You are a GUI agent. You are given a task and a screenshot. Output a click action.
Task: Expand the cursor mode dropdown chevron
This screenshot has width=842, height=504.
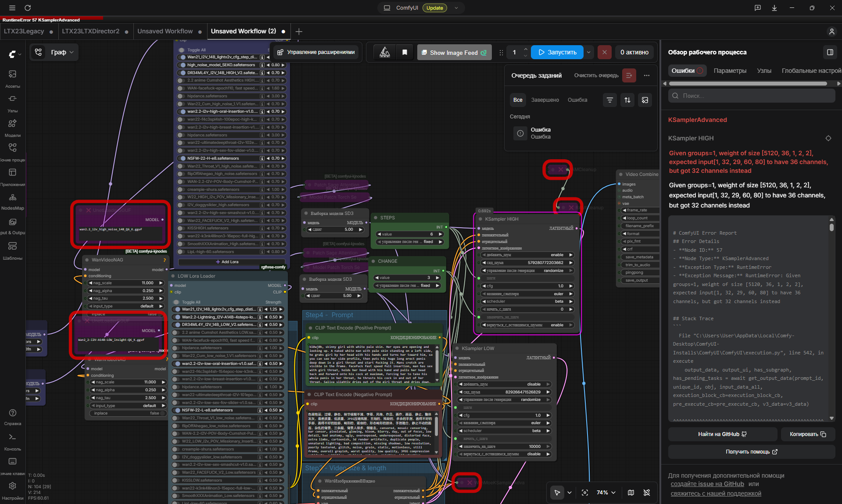tap(570, 493)
